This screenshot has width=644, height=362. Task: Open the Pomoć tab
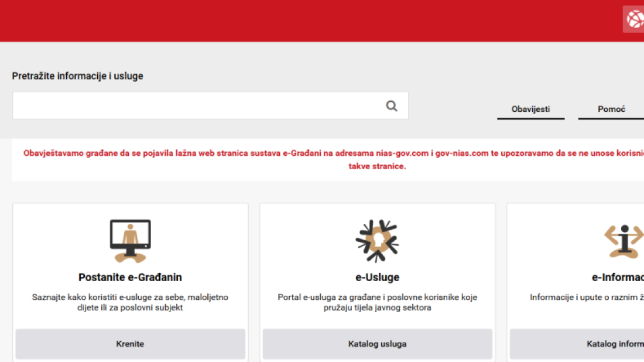tap(611, 110)
